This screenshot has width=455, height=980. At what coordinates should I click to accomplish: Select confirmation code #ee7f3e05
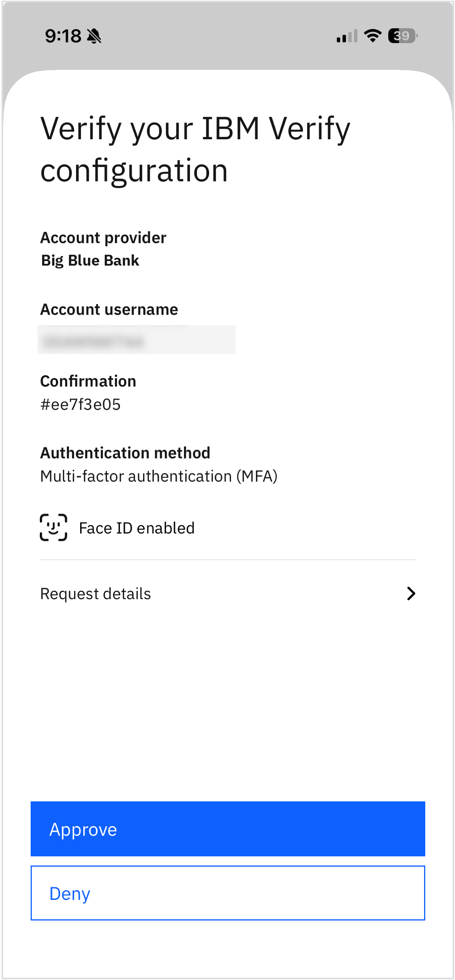81,405
